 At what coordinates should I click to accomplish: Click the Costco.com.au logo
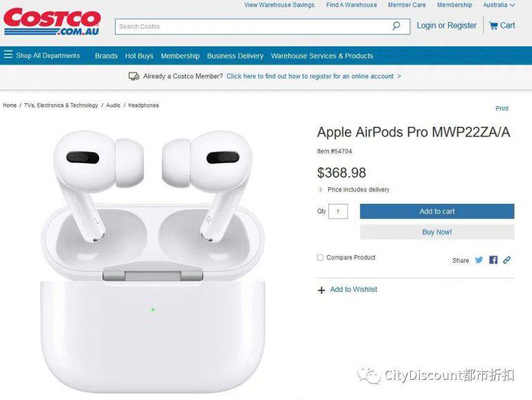click(52, 22)
